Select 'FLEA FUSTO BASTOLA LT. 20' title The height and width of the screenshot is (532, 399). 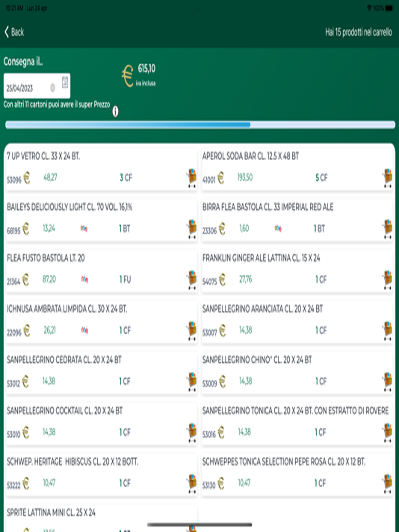tap(46, 258)
